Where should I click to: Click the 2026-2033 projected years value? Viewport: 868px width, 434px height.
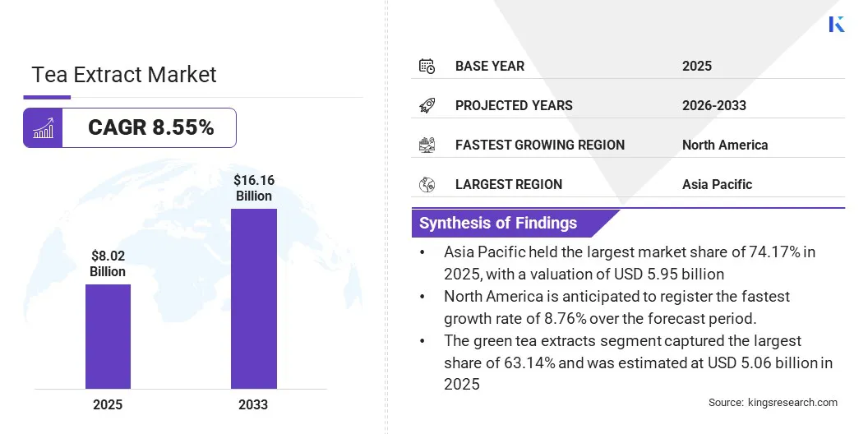(x=714, y=105)
